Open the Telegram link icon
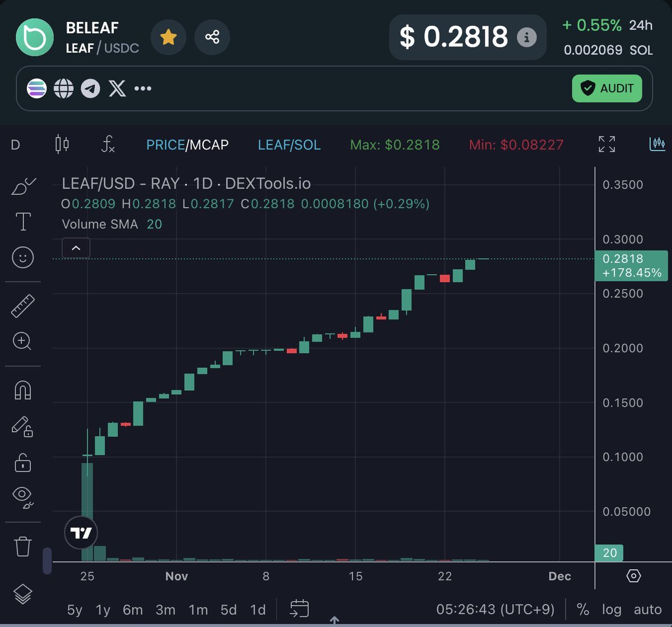Viewport: 672px width, 627px height. [91, 88]
